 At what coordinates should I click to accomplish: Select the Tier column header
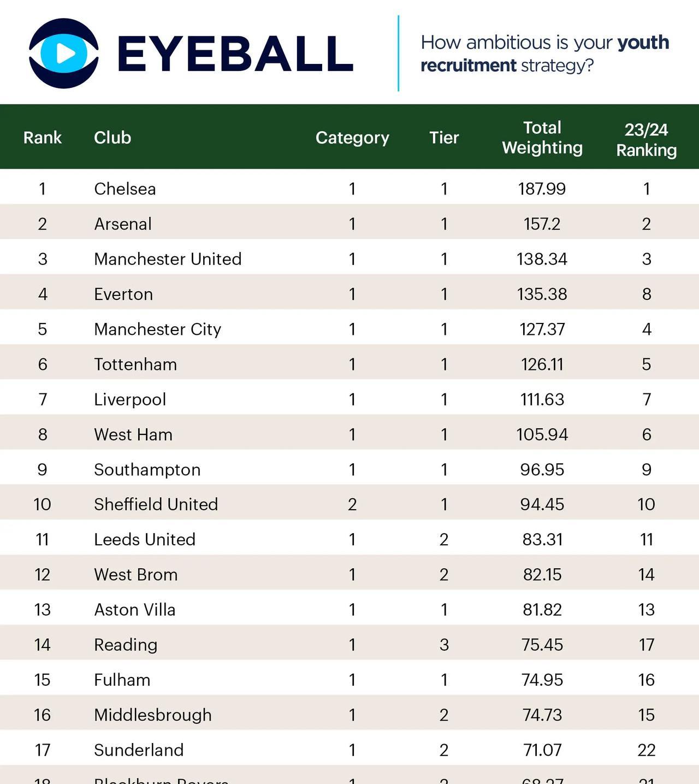(x=444, y=137)
